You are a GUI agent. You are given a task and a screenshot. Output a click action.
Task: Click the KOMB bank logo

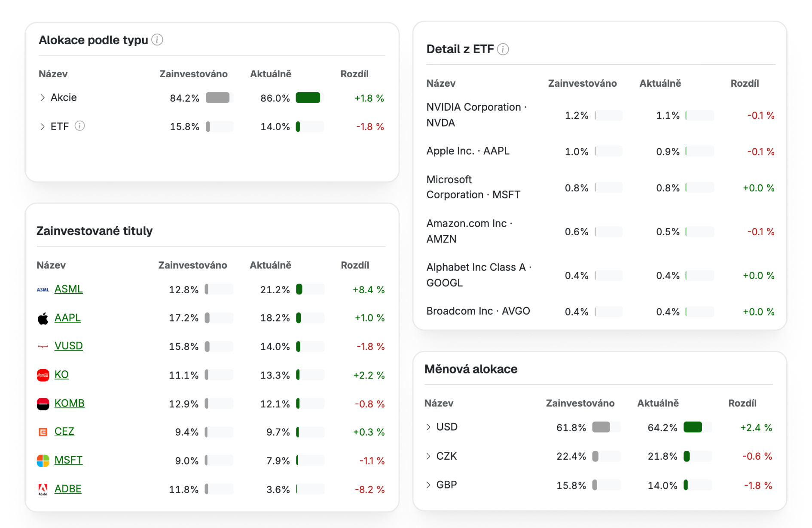pos(43,404)
